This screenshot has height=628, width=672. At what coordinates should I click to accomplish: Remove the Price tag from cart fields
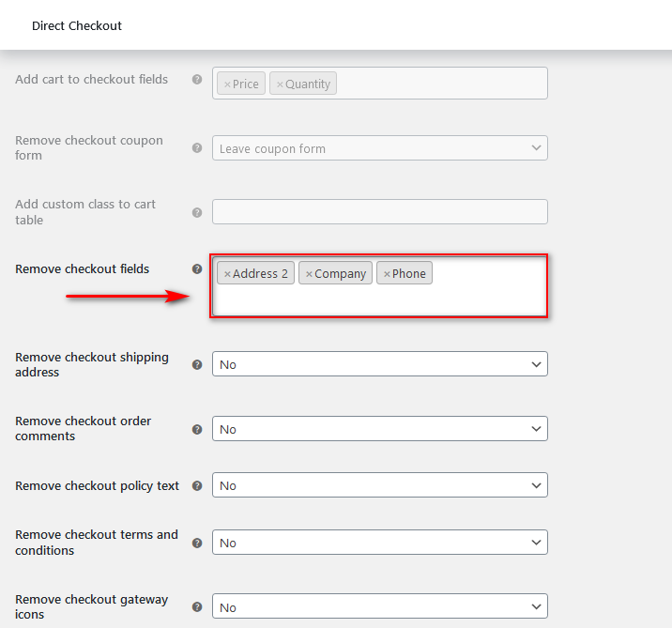click(x=227, y=84)
